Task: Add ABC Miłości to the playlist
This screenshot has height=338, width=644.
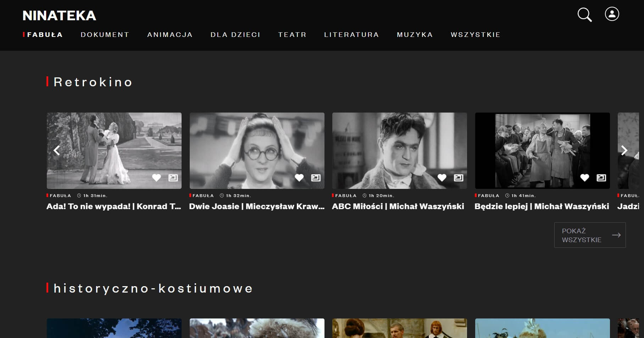Action: click(x=459, y=178)
